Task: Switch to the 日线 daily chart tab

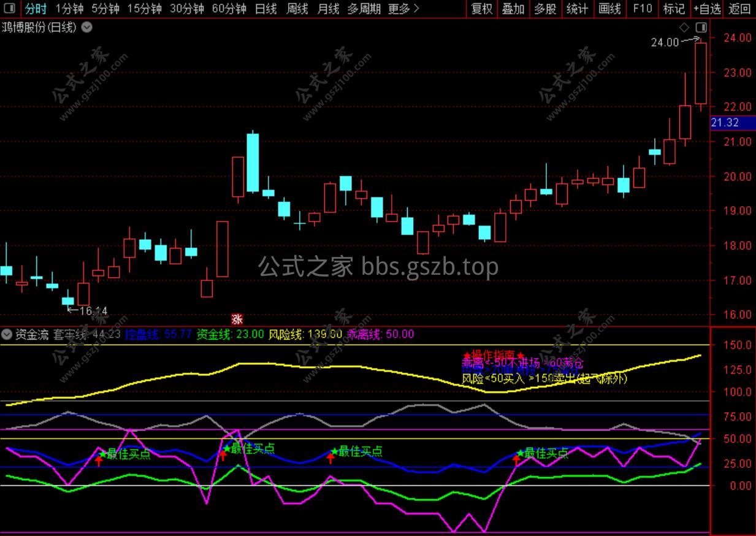Action: pos(265,9)
